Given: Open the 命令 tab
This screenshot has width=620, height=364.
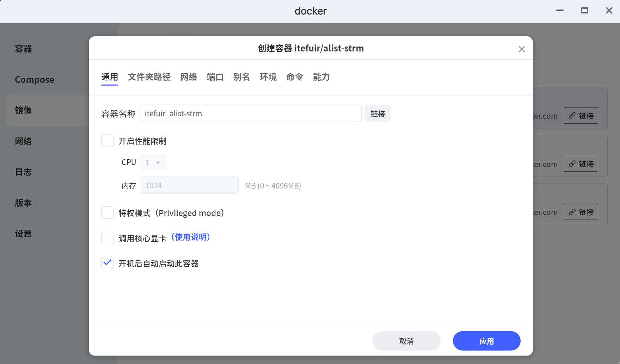Looking at the screenshot, I should (295, 77).
